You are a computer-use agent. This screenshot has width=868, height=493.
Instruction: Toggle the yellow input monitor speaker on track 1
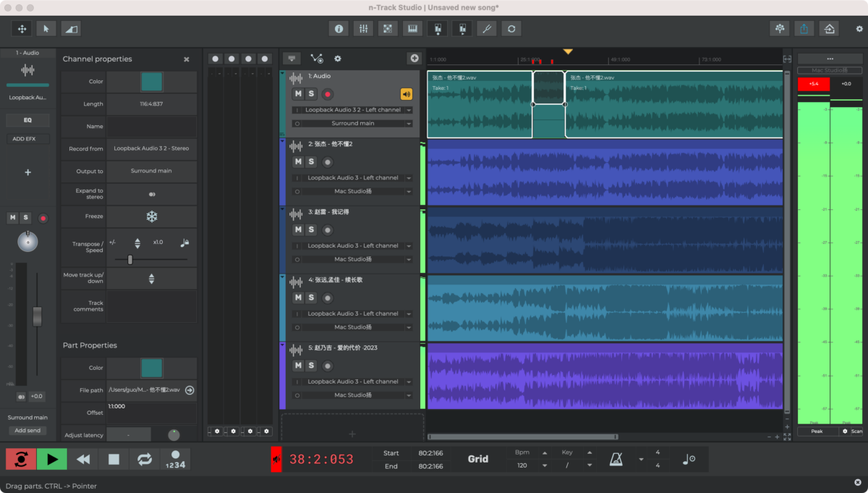tap(406, 94)
